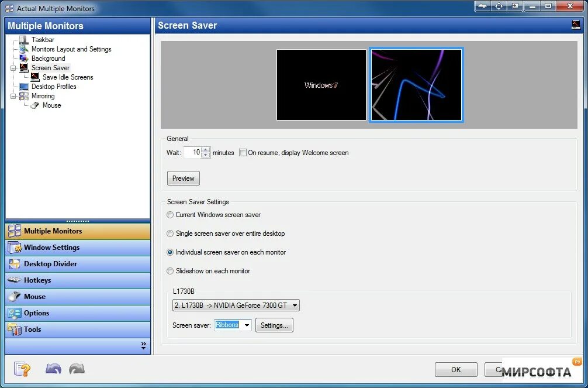Select Current Windows screen saver option
Image resolution: width=588 pixels, height=388 pixels.
coord(170,215)
